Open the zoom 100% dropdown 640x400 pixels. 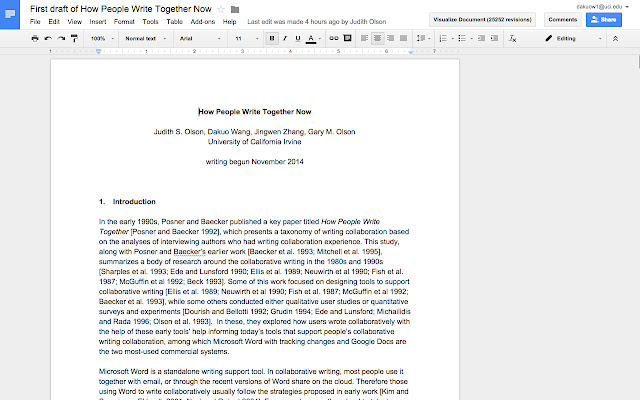point(102,38)
